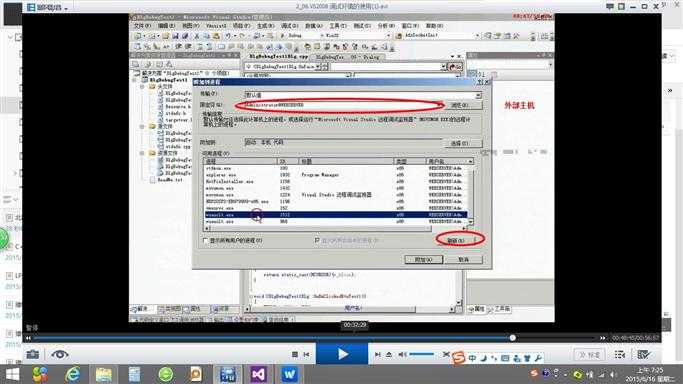Viewport: 683px width, 384px height.
Task: Skip to the next video track
Action: pos(377,355)
